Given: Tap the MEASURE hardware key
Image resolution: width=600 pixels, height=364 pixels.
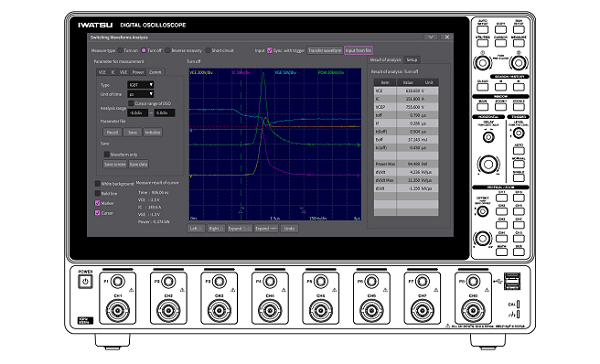Looking at the screenshot, I should tap(518, 43).
